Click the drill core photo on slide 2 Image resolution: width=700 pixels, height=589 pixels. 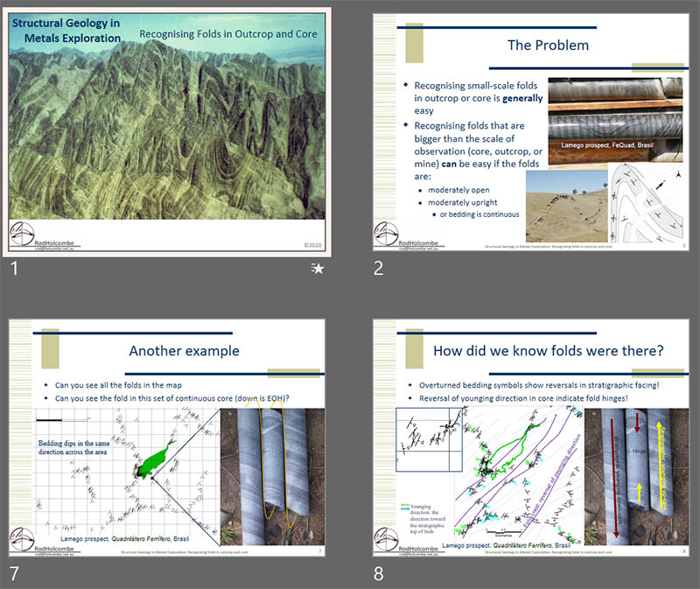[x=614, y=114]
